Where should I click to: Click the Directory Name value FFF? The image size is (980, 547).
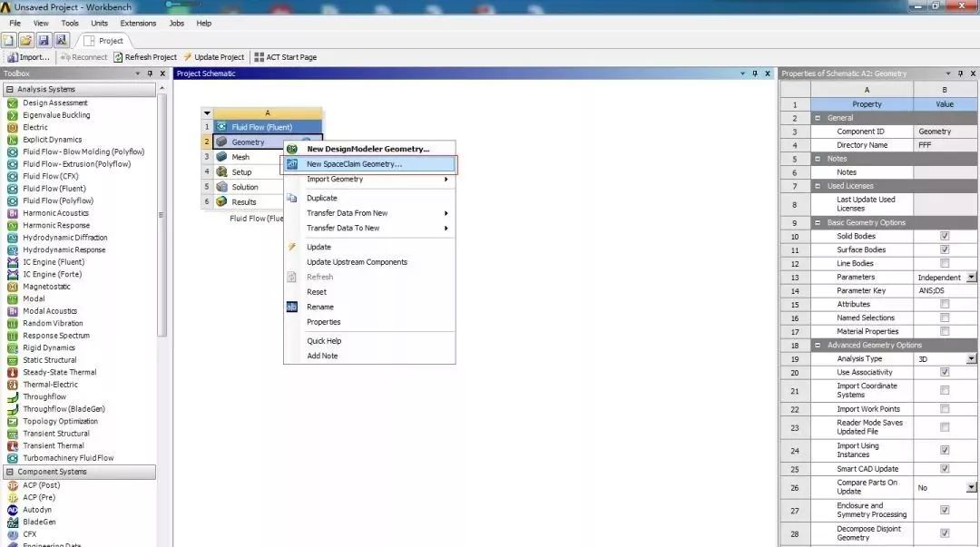(946, 145)
